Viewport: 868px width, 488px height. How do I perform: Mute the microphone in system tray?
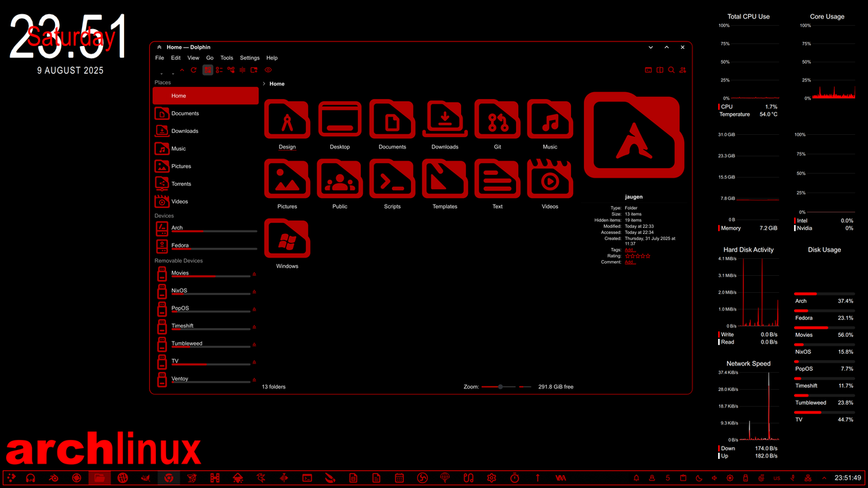[792, 478]
